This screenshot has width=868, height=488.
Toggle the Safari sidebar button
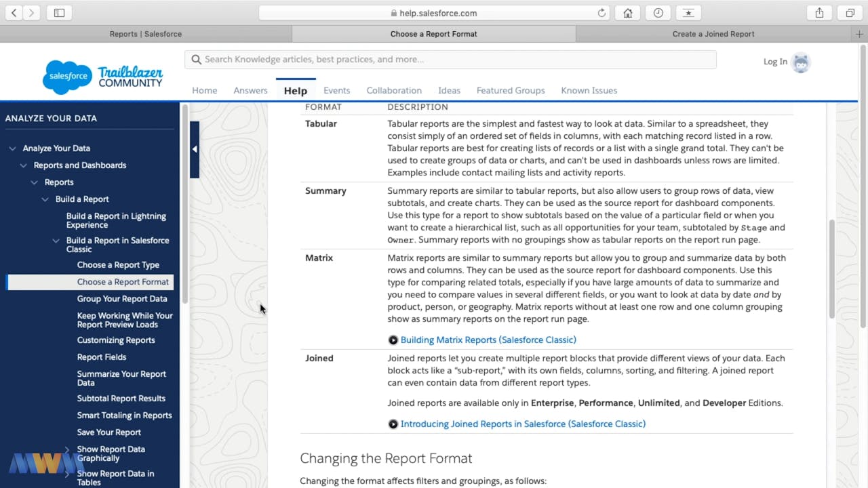click(x=59, y=13)
